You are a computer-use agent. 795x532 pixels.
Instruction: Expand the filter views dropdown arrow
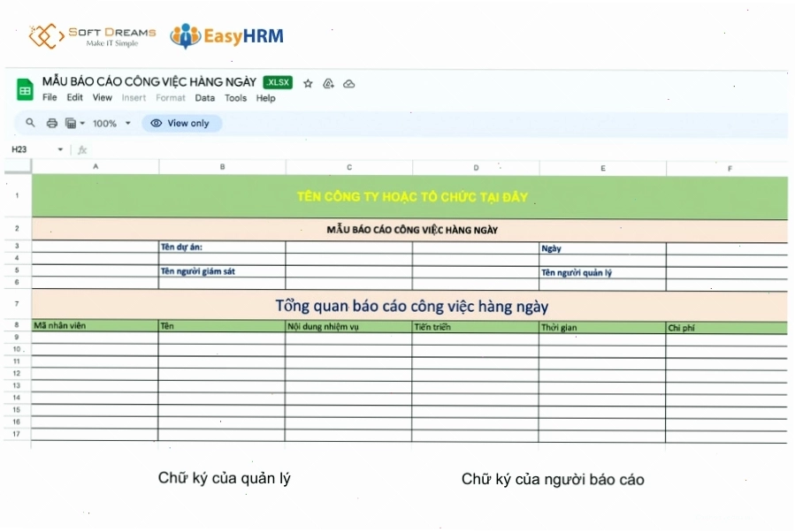tap(82, 123)
